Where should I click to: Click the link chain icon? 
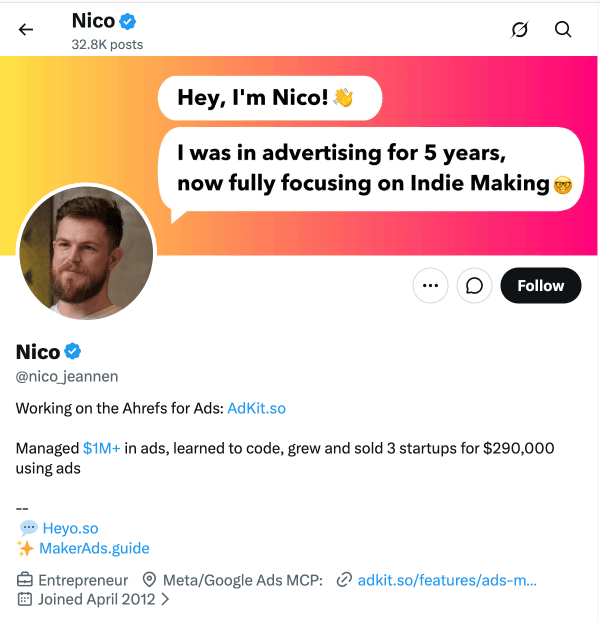[x=344, y=580]
